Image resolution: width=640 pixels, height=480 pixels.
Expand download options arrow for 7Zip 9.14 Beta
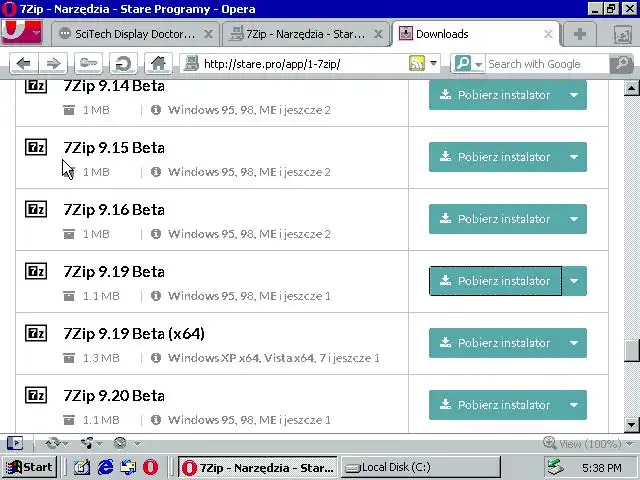coord(574,95)
